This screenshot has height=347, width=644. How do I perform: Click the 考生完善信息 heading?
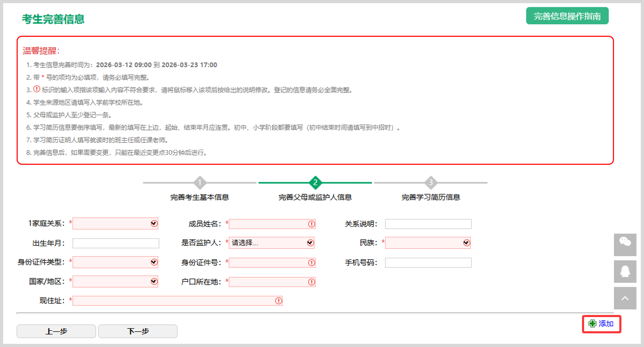pyautogui.click(x=53, y=19)
